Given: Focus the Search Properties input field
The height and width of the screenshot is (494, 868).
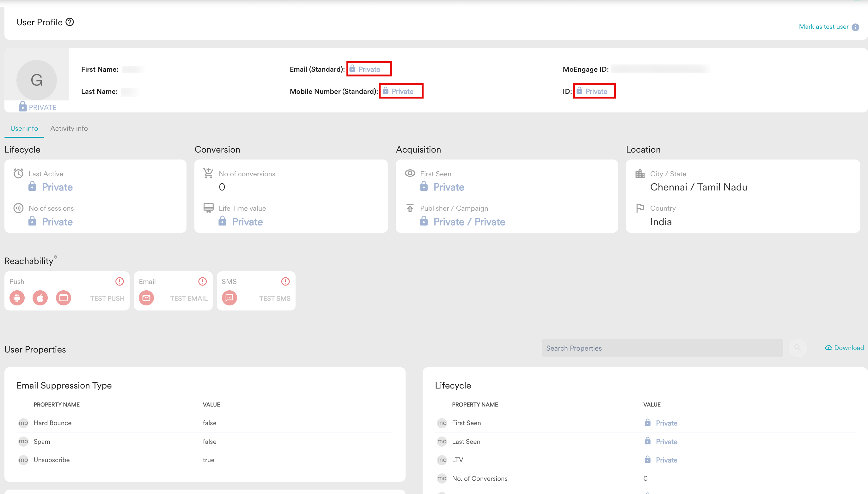Looking at the screenshot, I should (662, 348).
